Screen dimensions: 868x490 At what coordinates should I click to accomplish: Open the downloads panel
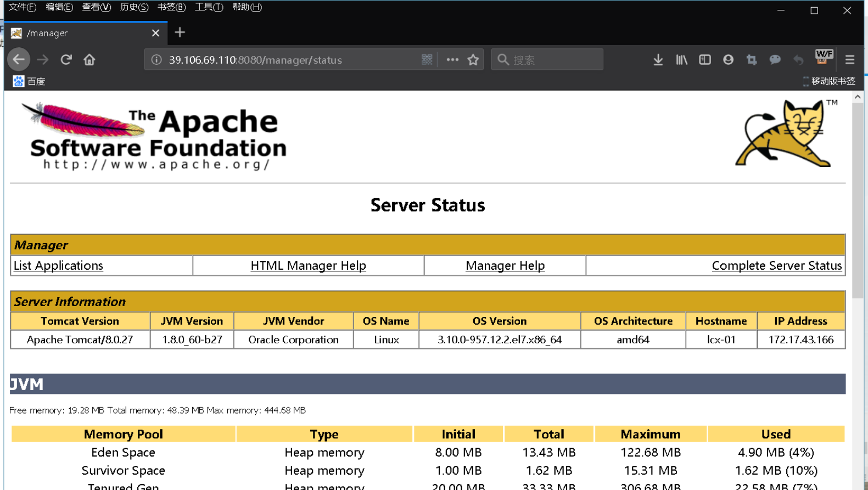click(x=658, y=59)
